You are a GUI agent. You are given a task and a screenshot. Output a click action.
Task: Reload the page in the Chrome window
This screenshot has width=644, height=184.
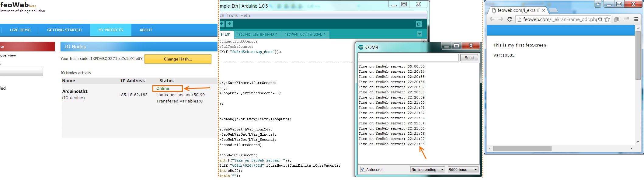point(510,19)
